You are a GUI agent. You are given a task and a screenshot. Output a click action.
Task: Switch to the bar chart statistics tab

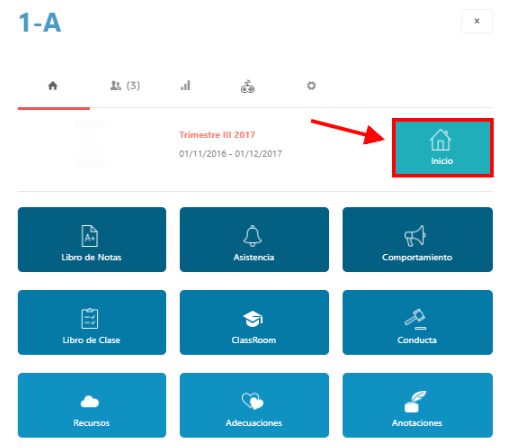pos(186,86)
